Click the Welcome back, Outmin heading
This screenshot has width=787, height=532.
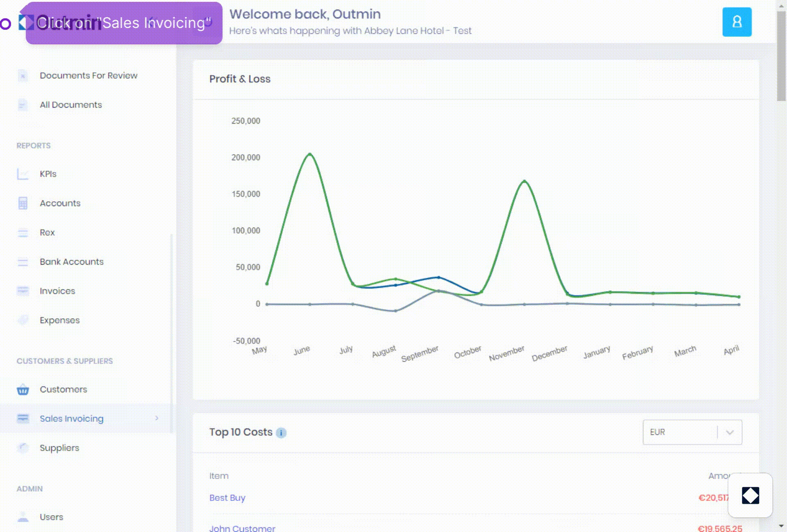click(x=305, y=14)
